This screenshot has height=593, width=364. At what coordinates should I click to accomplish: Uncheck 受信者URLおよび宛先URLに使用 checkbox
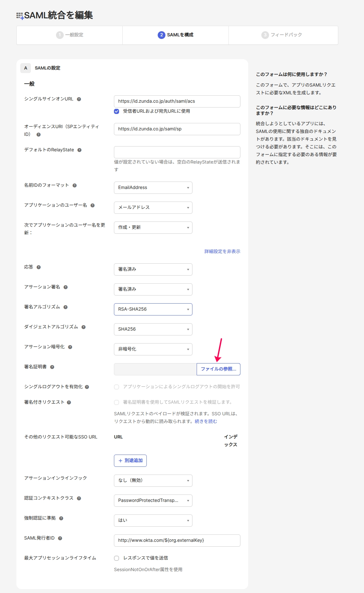pyautogui.click(x=117, y=111)
